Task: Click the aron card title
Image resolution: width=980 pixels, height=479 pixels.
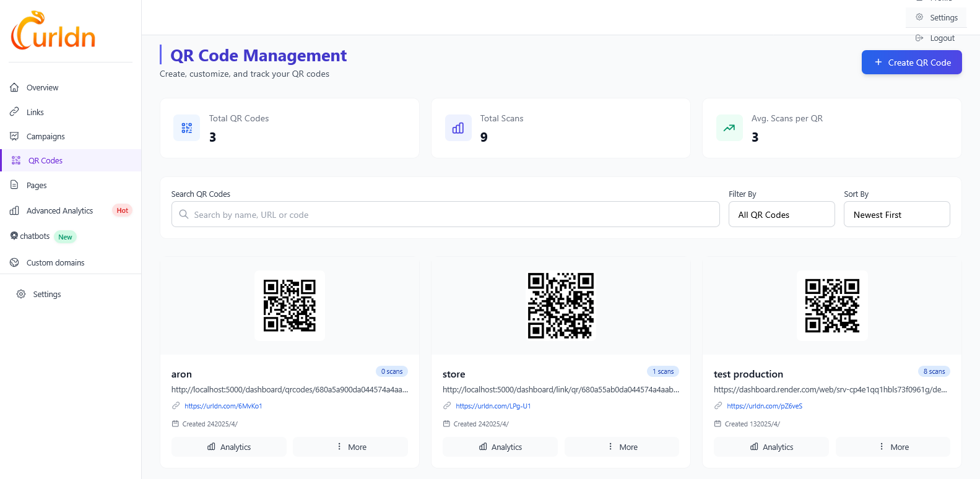Action: [x=181, y=374]
